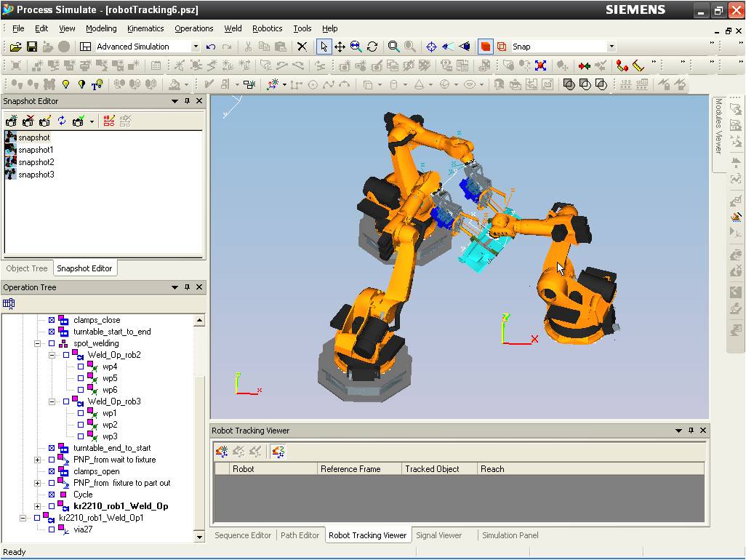Collapse the spot_welding tree node
Screen dimensions: 746x560
pos(37,343)
